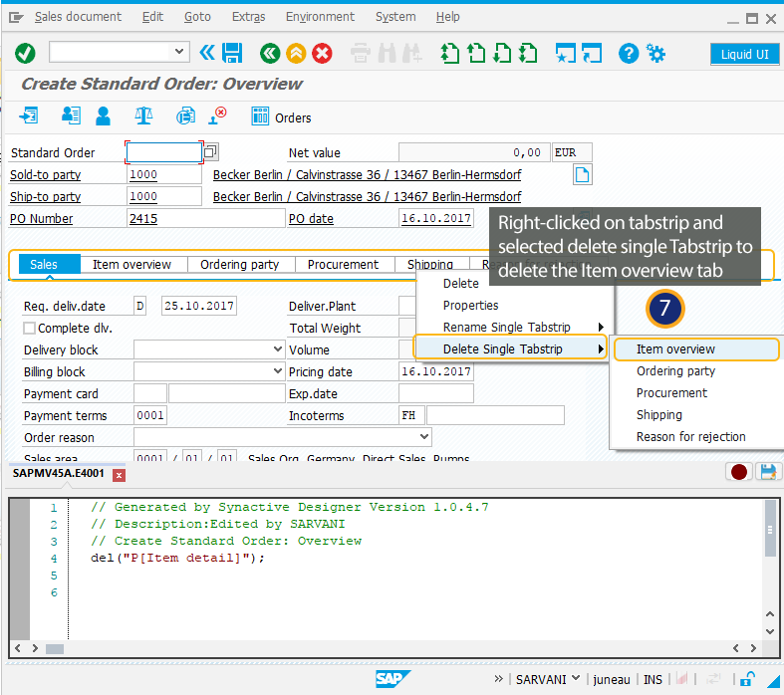This screenshot has width=784, height=695.
Task: Close the SAPMV45A.E4001 script tab
Action: [x=119, y=475]
